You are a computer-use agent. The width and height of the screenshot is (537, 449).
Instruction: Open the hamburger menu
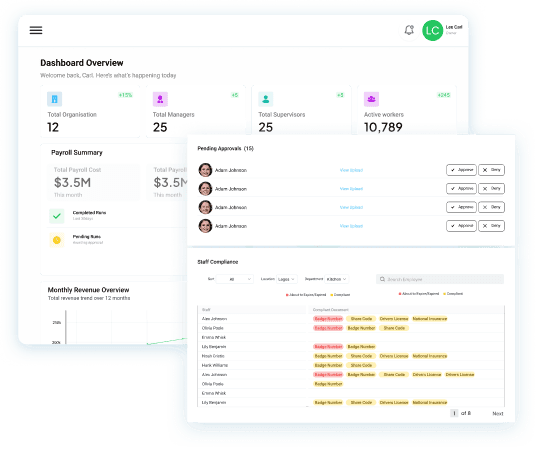[36, 30]
